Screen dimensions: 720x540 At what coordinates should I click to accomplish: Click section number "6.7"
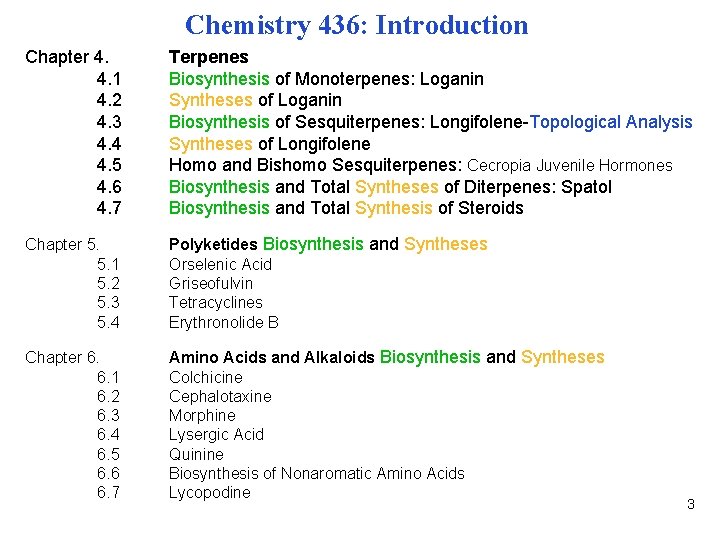108,492
